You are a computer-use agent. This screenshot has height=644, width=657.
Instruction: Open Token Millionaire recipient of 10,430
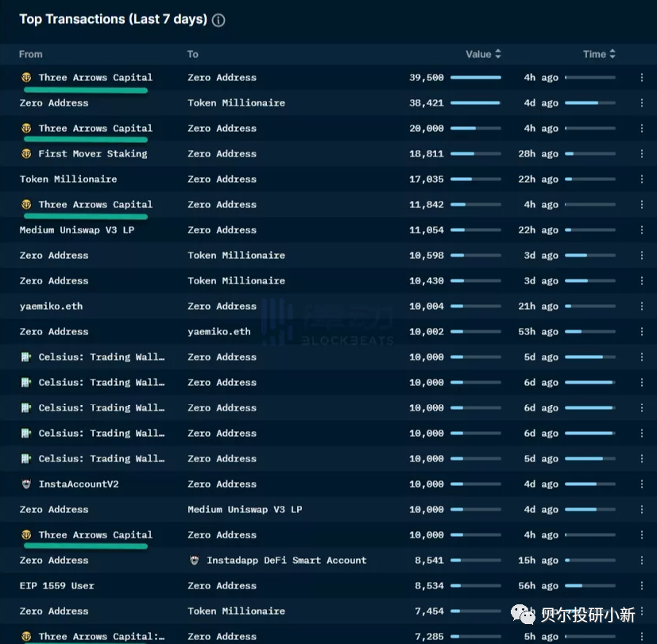click(x=236, y=280)
